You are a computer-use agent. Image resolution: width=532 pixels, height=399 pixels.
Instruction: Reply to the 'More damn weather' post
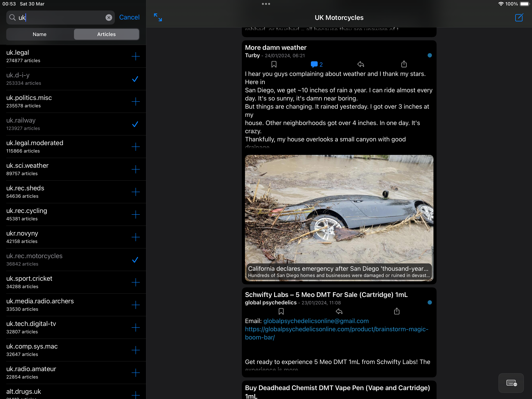click(360, 64)
